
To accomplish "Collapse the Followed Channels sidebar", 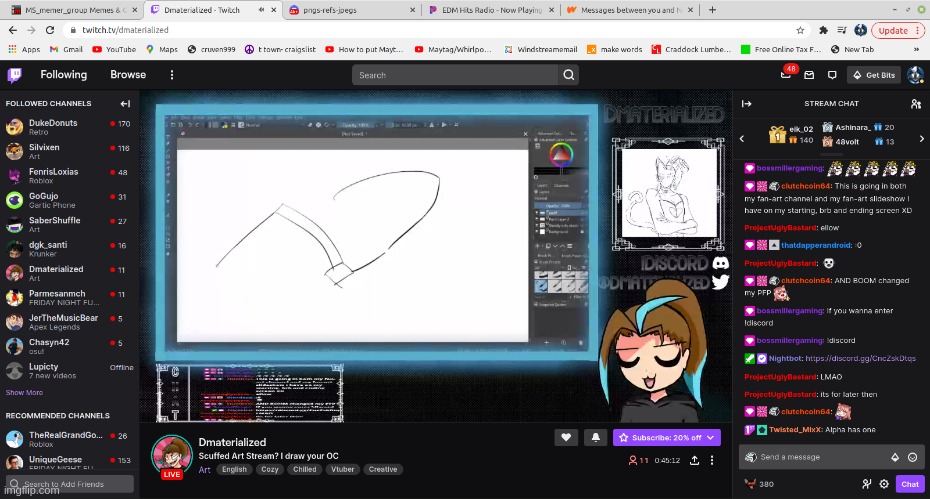I will click(125, 104).
